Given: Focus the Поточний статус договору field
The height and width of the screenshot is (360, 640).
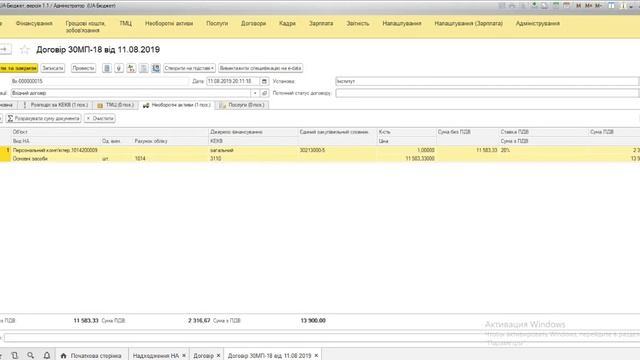Looking at the screenshot, I should (487, 93).
